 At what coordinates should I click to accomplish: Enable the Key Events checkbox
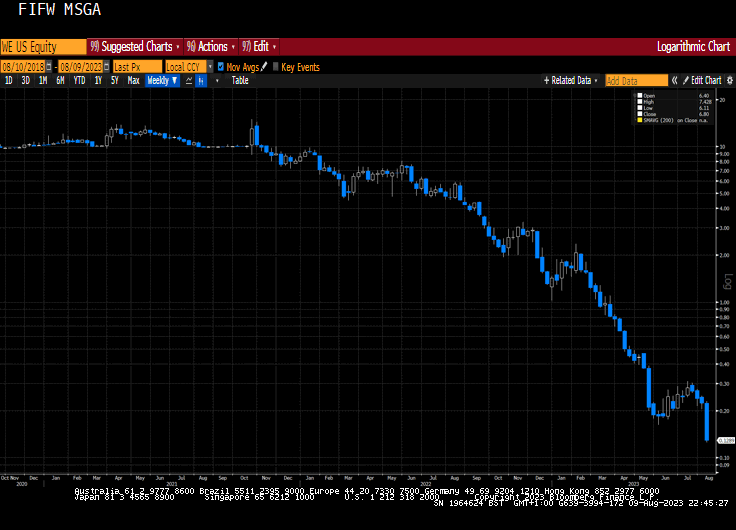(x=276, y=67)
